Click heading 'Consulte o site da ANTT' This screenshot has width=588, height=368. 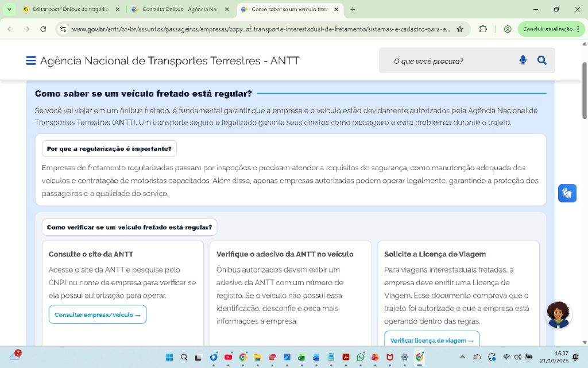[x=91, y=254]
